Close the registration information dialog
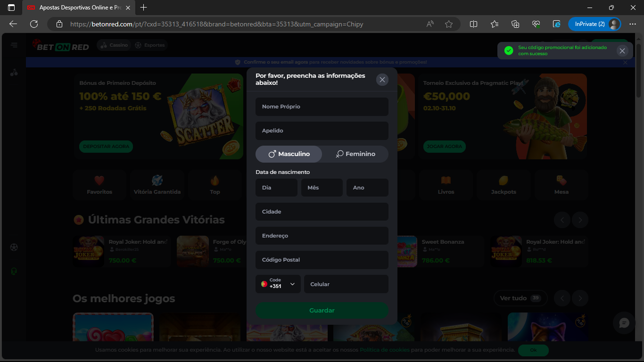Image resolution: width=644 pixels, height=362 pixels. (x=382, y=80)
